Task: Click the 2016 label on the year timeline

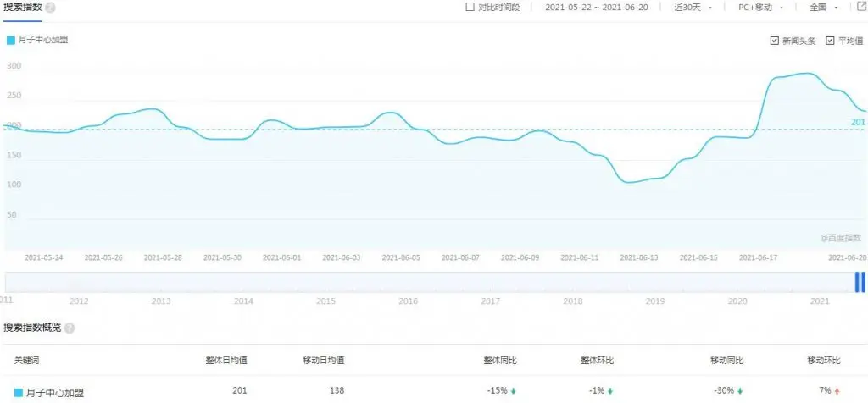Action: click(x=408, y=301)
